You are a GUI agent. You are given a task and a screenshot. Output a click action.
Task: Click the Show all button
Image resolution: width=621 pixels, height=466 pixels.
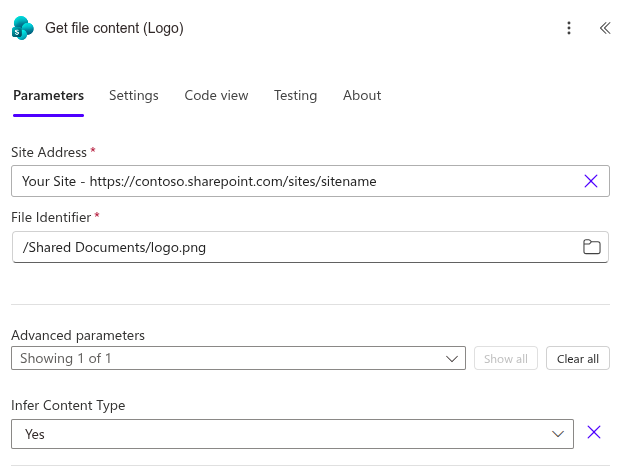point(506,359)
